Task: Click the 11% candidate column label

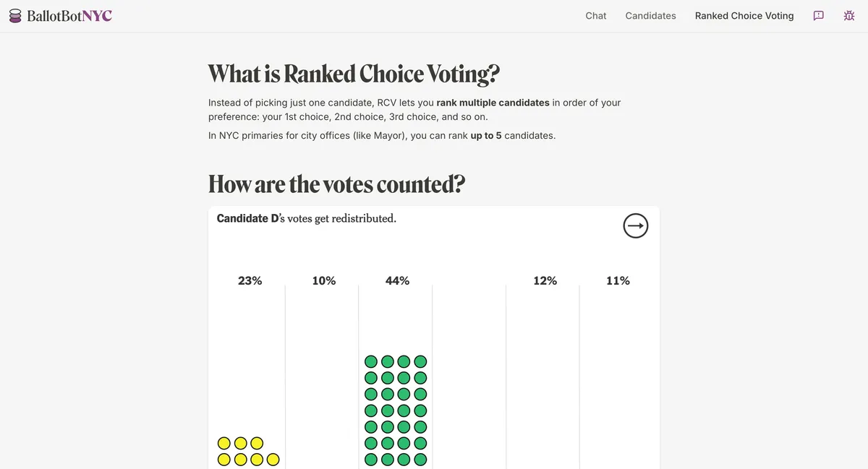Action: pyautogui.click(x=618, y=280)
